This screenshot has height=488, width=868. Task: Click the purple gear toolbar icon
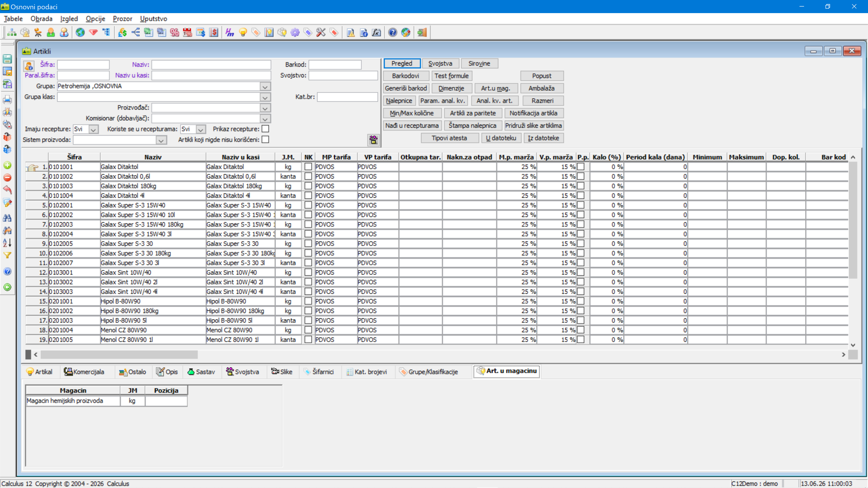click(x=295, y=32)
